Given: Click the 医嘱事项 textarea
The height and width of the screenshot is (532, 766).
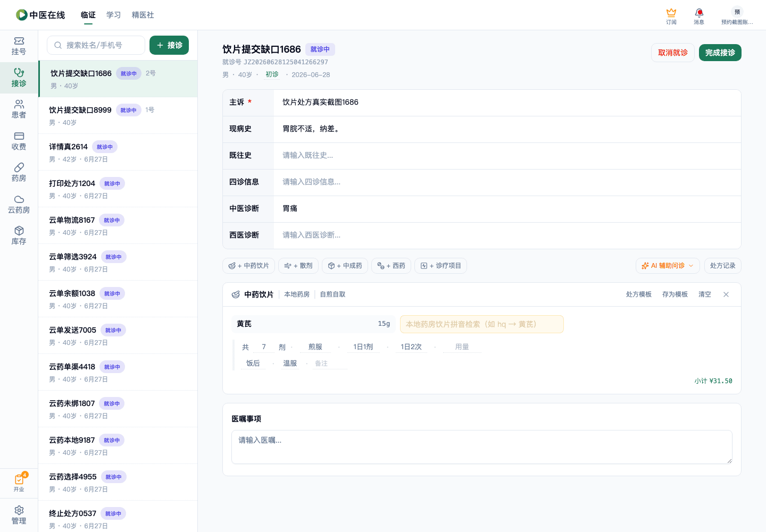Looking at the screenshot, I should click(481, 447).
